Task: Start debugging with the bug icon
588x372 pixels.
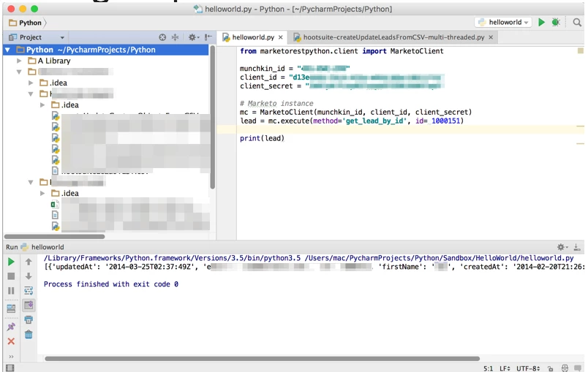Action: click(x=556, y=22)
